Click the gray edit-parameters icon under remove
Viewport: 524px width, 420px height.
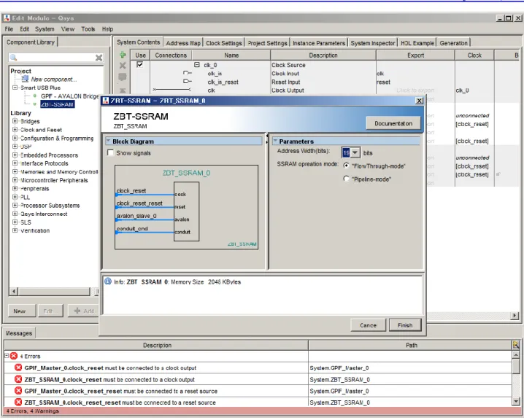[x=123, y=77]
